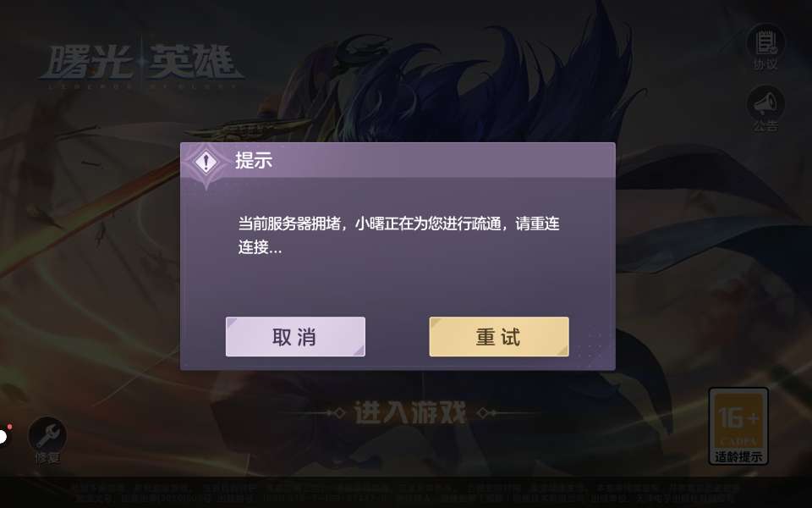Click the server congestion message text
Screen dimensions: 812x508
(x=398, y=235)
